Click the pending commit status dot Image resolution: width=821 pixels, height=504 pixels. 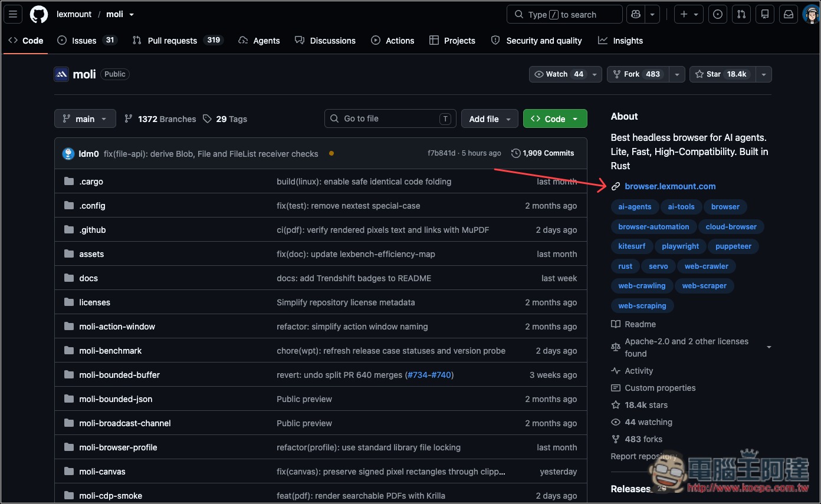tap(331, 154)
